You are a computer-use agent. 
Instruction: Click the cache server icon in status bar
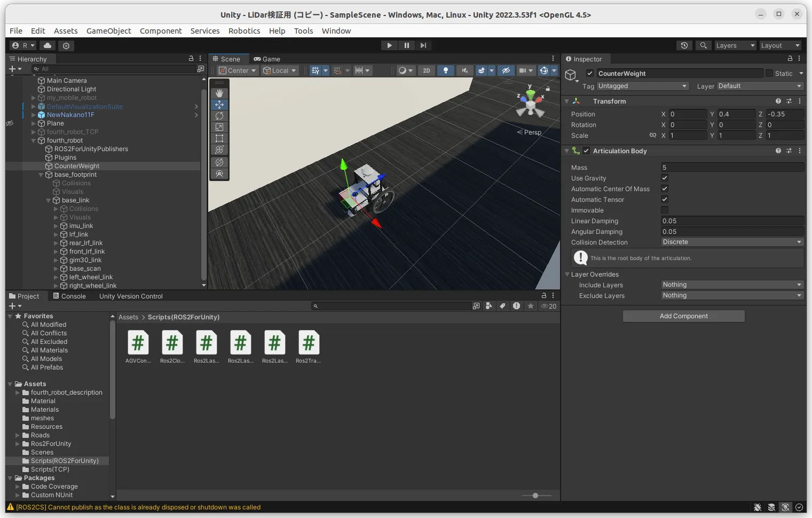(x=771, y=507)
